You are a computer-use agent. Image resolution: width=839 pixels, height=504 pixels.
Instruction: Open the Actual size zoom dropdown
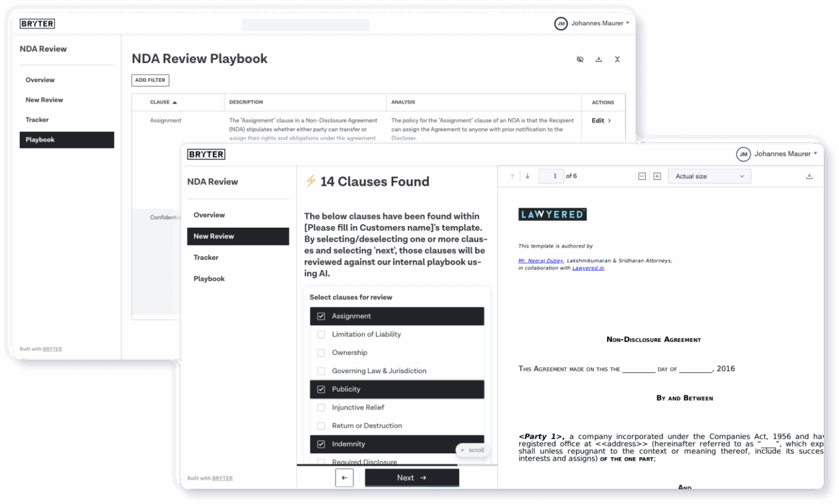pyautogui.click(x=709, y=177)
